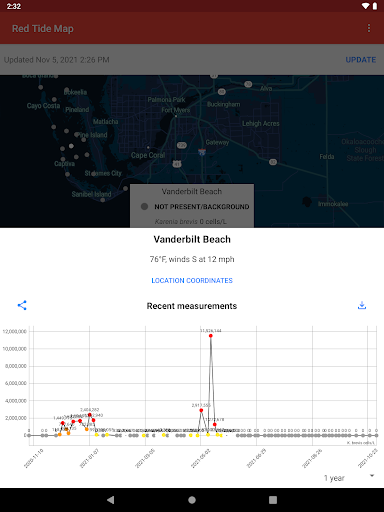Tap the Cape Coral label on the map
Screen dimensions: 384x512
coord(148,155)
